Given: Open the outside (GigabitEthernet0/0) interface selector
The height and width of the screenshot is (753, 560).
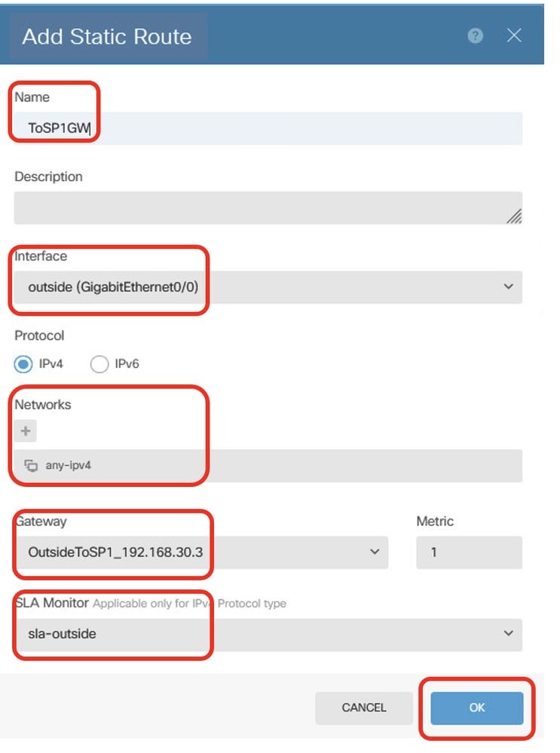Looking at the screenshot, I should point(268,287).
